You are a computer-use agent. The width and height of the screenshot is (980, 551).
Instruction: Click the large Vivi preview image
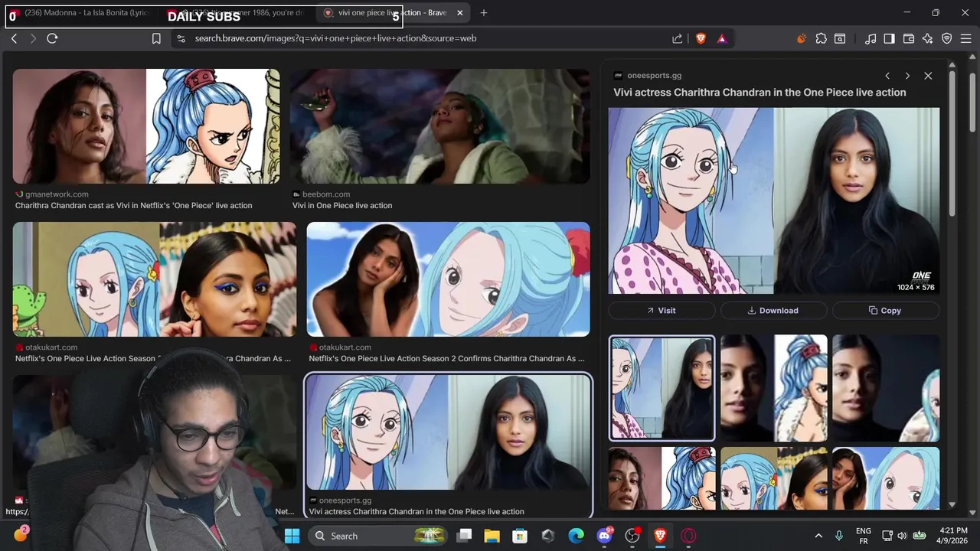coord(773,201)
